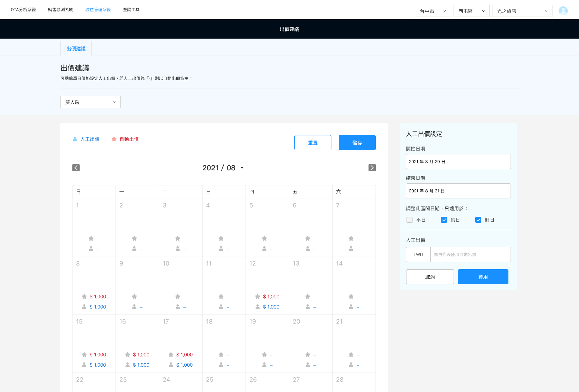
Task: Click person icon on day 20
Action: 308,365
